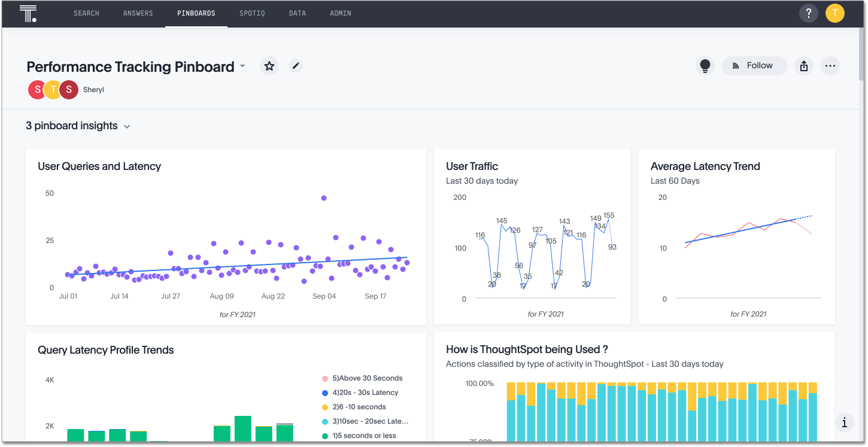Open the share icon near Follow

point(803,66)
